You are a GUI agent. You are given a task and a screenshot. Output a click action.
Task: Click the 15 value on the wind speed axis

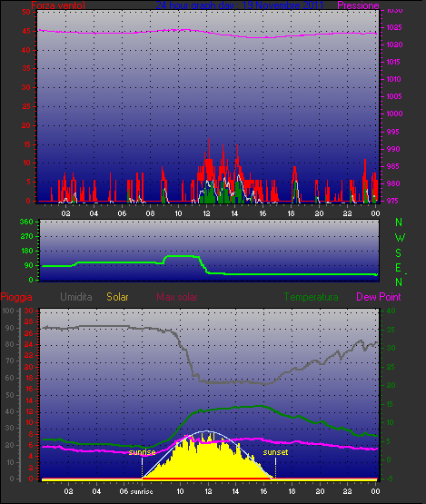pyautogui.click(x=26, y=144)
